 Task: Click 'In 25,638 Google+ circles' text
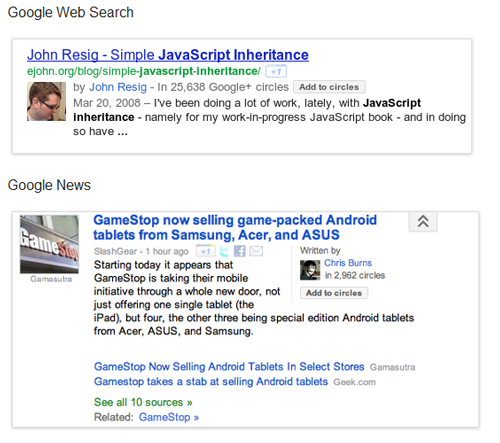pyautogui.click(x=223, y=87)
